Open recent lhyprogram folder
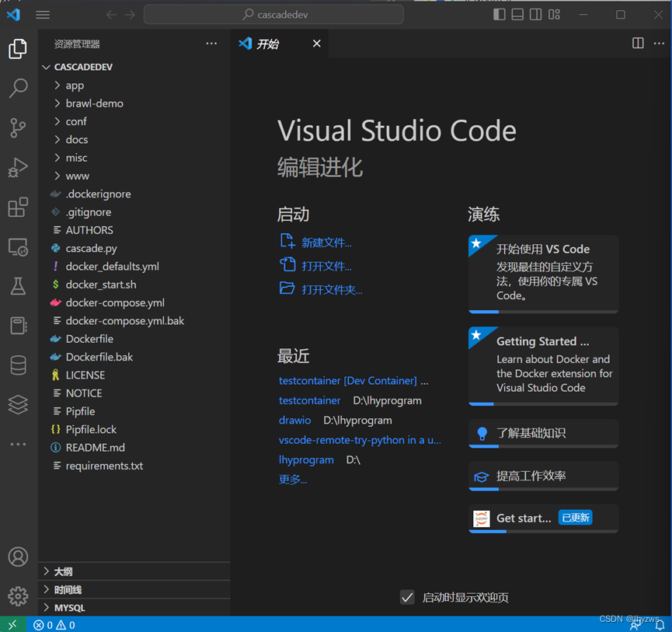The height and width of the screenshot is (632, 672). [x=306, y=459]
